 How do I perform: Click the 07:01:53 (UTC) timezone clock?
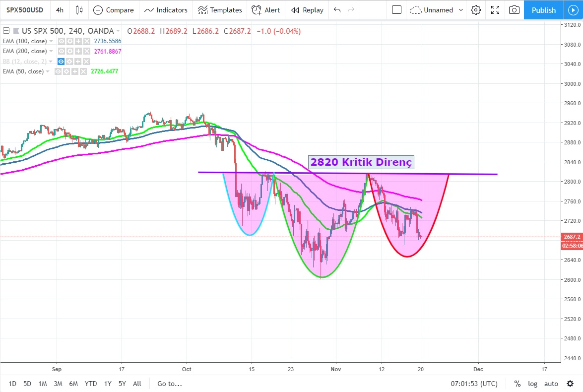[x=474, y=384]
